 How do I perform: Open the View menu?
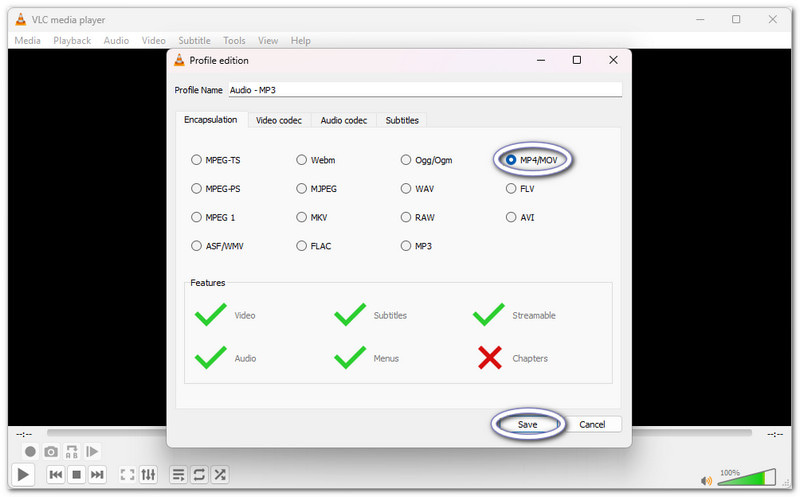point(268,40)
